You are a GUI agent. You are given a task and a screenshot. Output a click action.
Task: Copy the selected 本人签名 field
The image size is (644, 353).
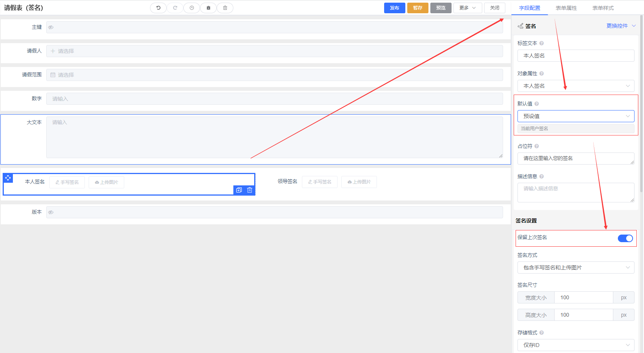pyautogui.click(x=239, y=190)
